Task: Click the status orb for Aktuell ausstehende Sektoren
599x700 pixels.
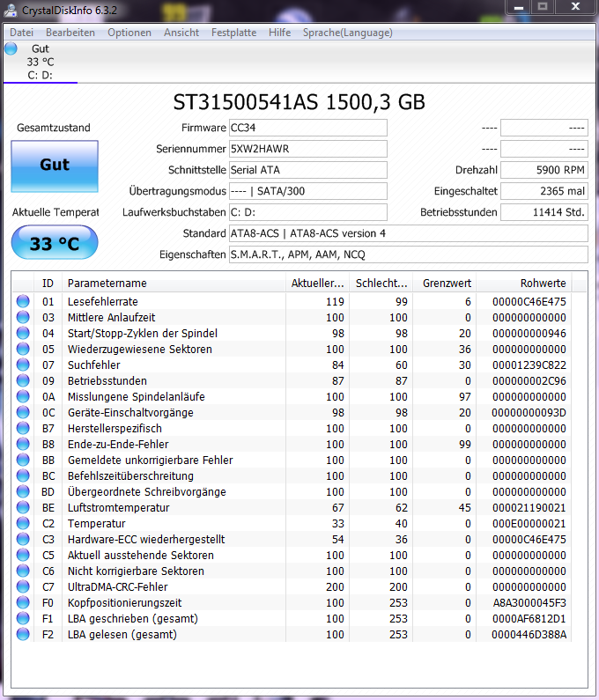Action: point(23,555)
